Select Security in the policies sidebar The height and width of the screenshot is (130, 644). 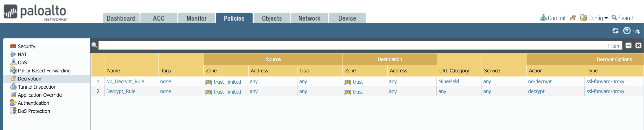tap(26, 46)
